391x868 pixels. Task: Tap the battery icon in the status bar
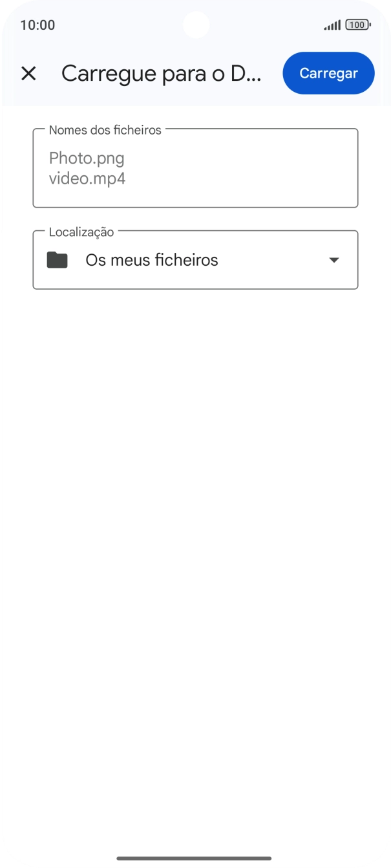(358, 25)
